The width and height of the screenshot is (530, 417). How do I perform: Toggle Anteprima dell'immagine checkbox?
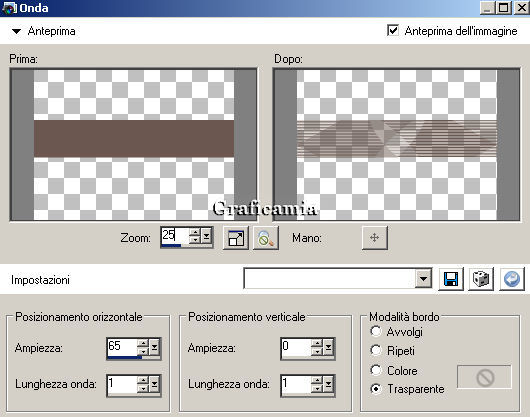(x=393, y=30)
